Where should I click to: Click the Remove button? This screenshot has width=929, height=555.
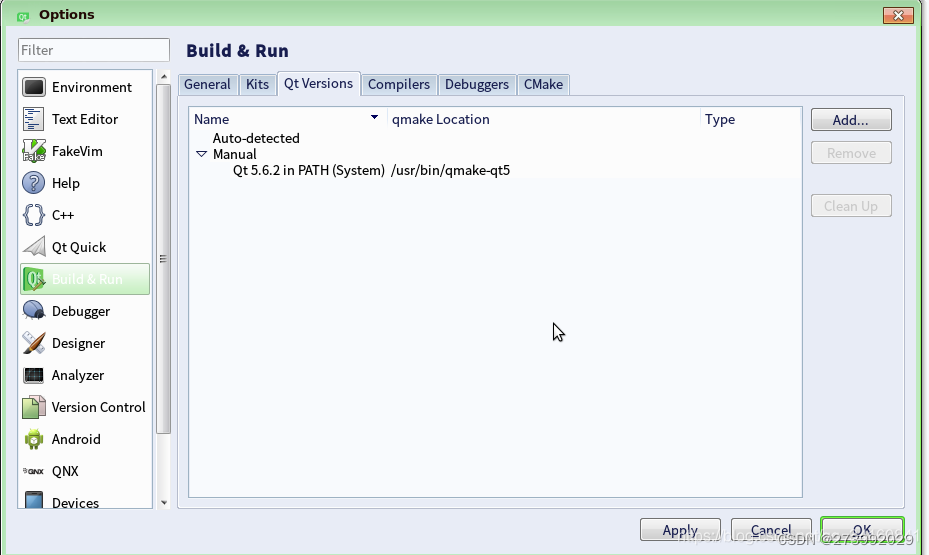point(851,153)
